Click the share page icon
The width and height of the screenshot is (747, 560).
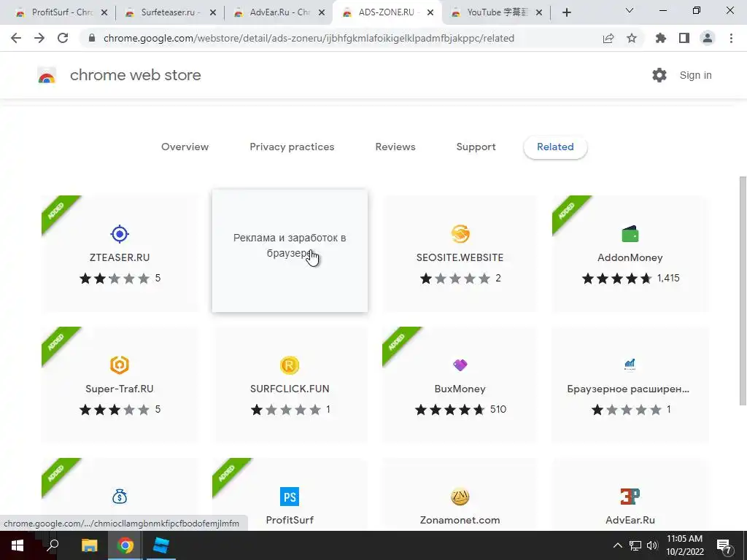click(x=608, y=38)
